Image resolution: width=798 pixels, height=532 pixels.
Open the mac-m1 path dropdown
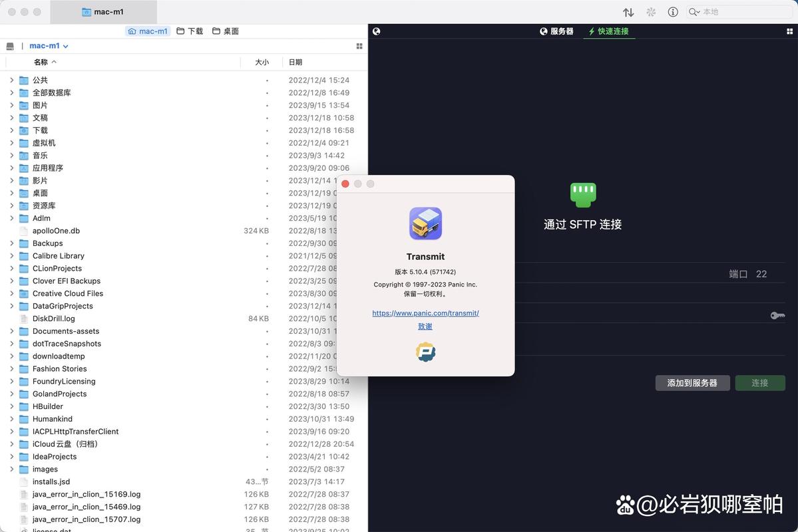click(49, 46)
